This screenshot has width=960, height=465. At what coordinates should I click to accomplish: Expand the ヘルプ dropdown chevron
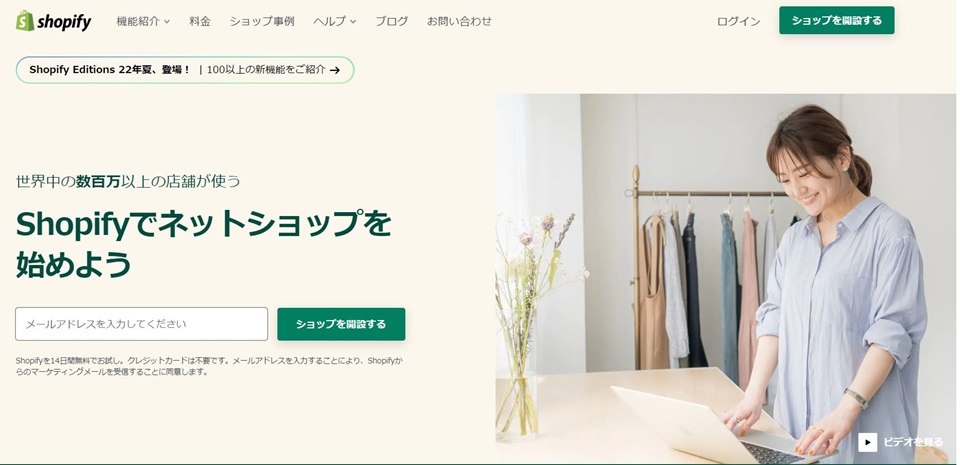pos(353,21)
